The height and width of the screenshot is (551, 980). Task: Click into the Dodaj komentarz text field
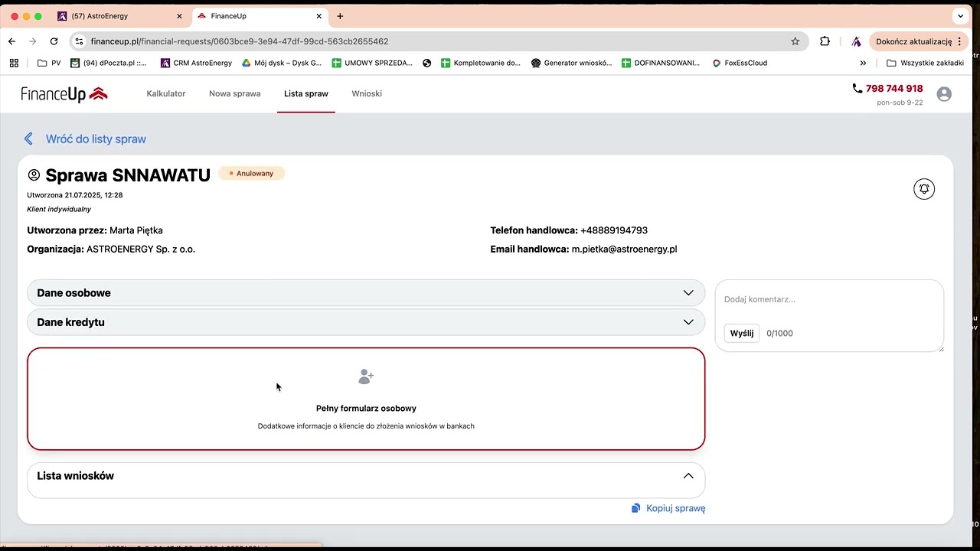pos(829,299)
